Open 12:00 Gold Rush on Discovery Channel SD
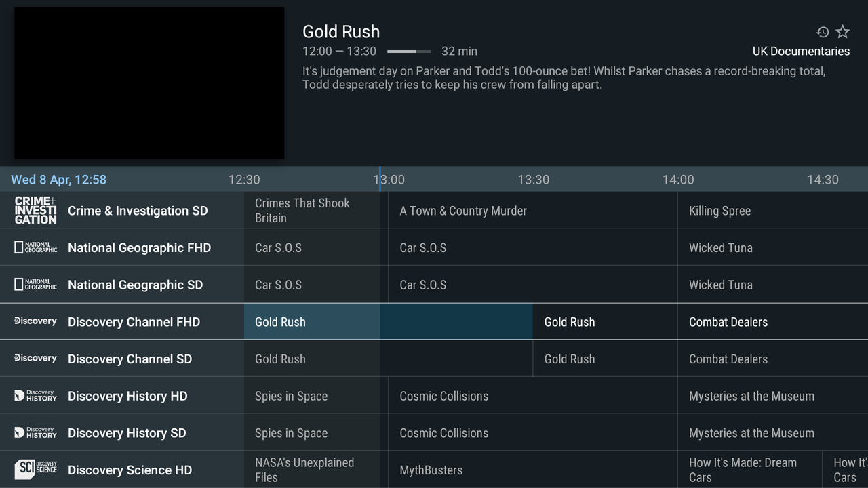Image resolution: width=868 pixels, height=488 pixels. click(x=388, y=359)
